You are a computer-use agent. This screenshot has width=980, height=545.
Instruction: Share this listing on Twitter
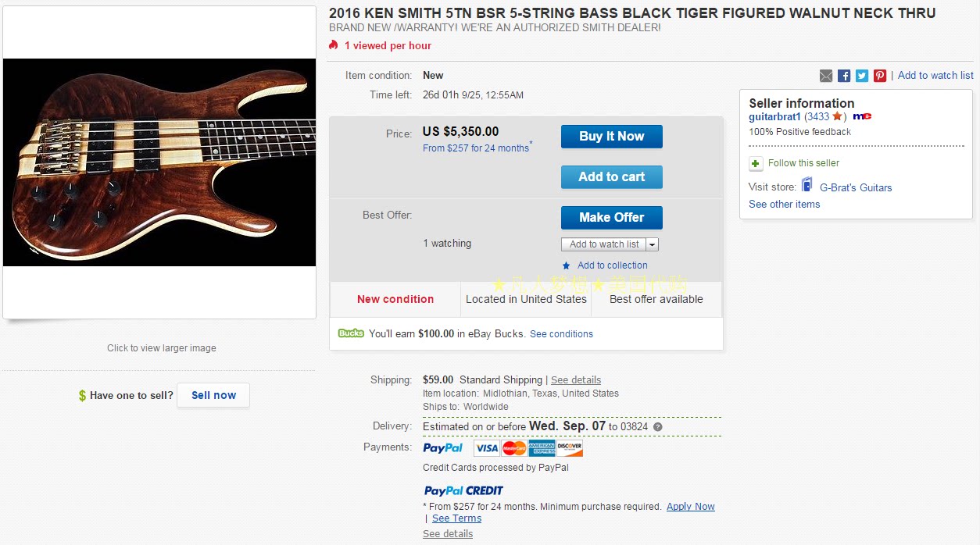(862, 76)
